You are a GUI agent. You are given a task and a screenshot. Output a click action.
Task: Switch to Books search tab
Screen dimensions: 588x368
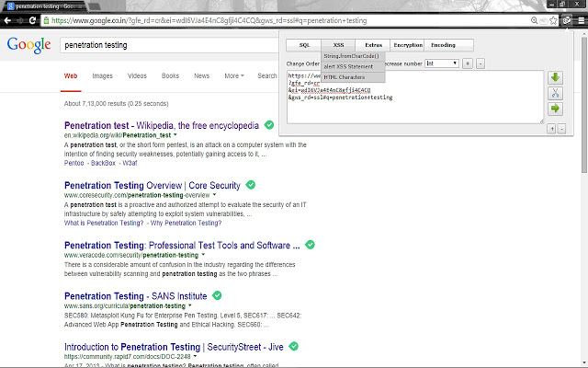coord(170,75)
